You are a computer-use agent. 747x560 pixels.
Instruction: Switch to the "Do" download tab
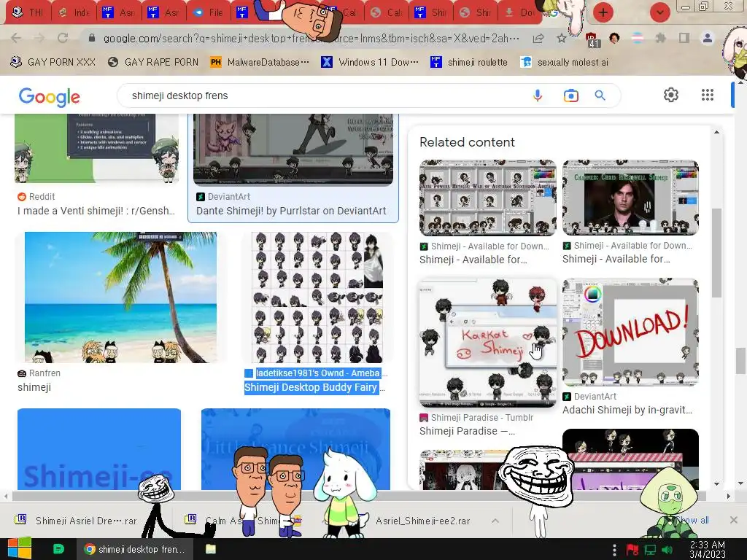tap(519, 12)
